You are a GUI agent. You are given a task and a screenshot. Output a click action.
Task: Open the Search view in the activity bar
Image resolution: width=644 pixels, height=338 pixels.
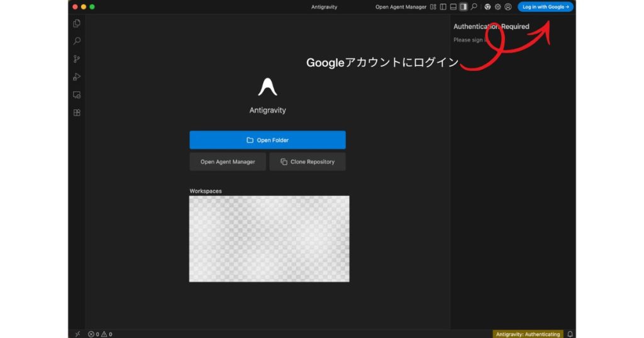pos(77,41)
